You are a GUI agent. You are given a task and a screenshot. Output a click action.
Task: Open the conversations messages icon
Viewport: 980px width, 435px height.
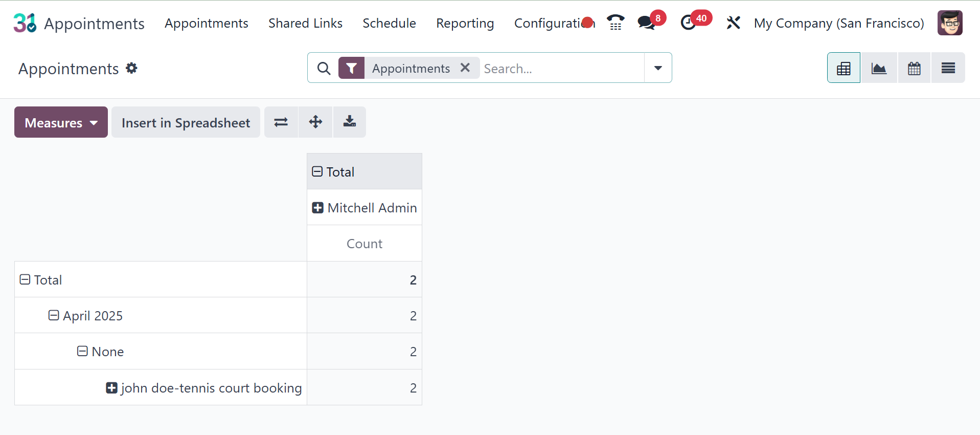(x=647, y=23)
